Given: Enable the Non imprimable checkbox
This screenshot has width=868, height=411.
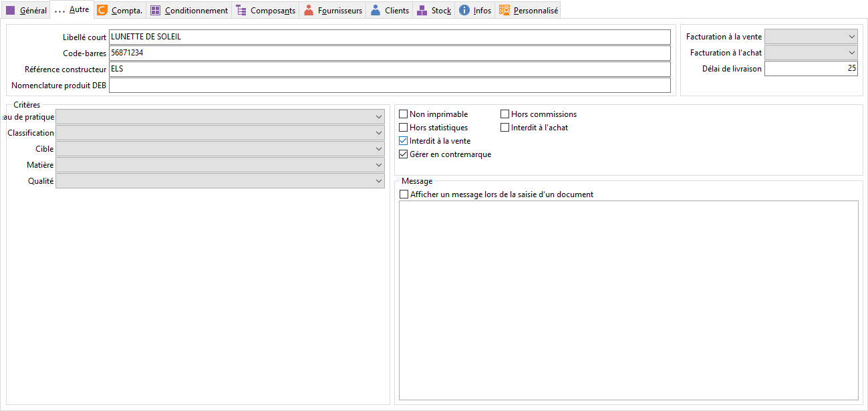Looking at the screenshot, I should pyautogui.click(x=403, y=114).
